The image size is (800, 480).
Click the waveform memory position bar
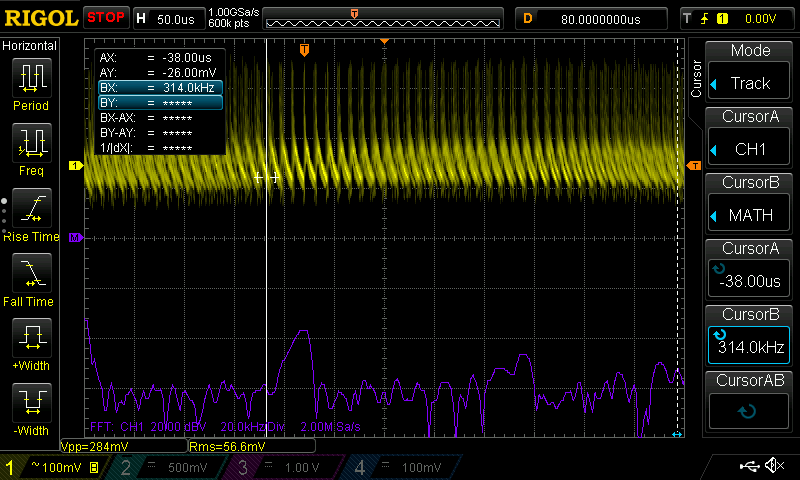[x=385, y=19]
